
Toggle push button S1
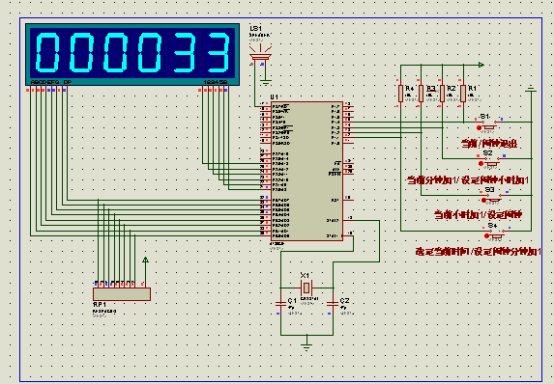tap(488, 126)
